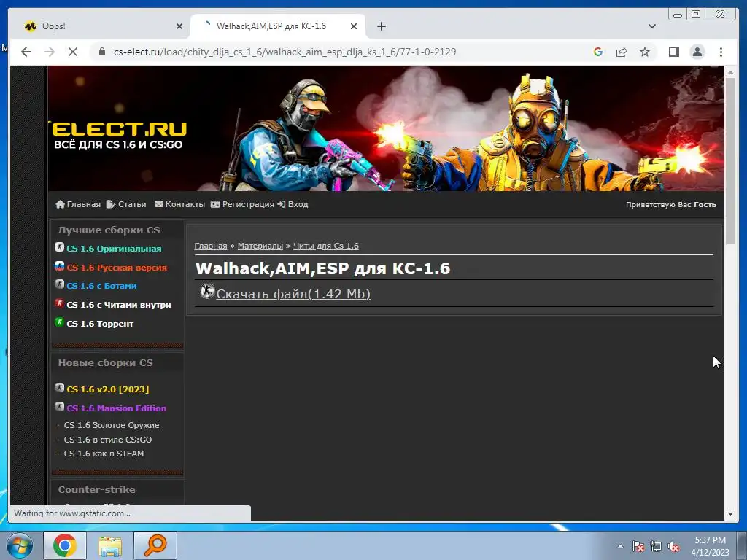Click the muted volume tray icon
The image size is (747, 560).
point(673,546)
